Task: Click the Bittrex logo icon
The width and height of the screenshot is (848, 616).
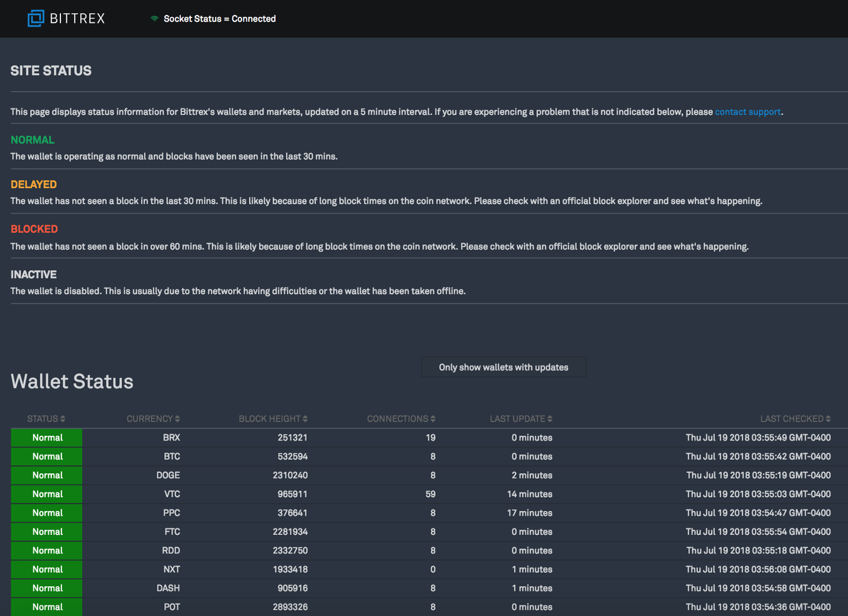Action: [x=36, y=19]
